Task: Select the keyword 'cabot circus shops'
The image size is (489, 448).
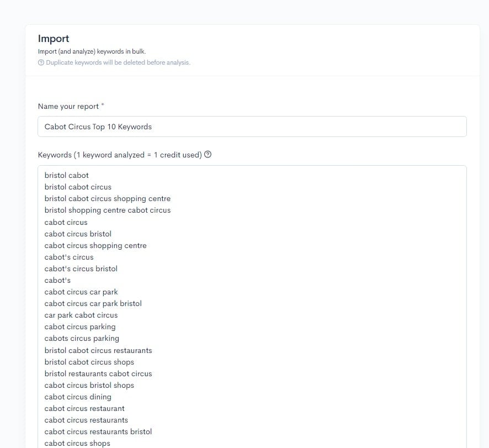Action: point(77,443)
